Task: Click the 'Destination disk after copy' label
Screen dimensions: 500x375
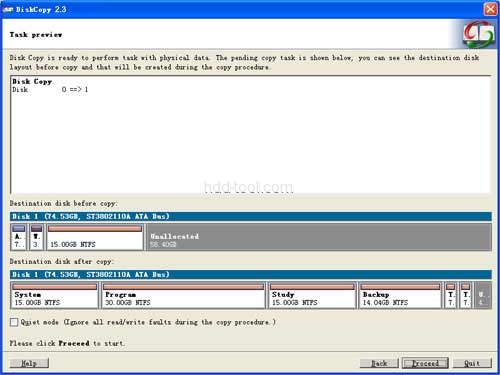Action: pyautogui.click(x=61, y=262)
